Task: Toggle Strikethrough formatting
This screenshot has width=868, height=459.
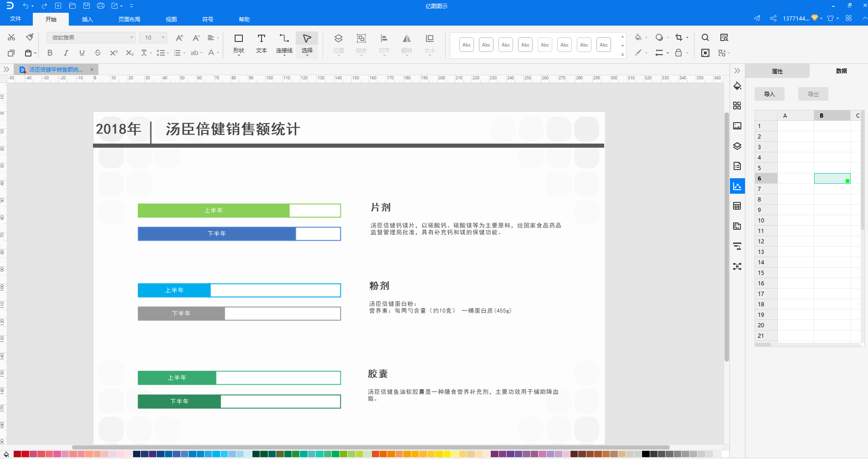Action: [98, 53]
